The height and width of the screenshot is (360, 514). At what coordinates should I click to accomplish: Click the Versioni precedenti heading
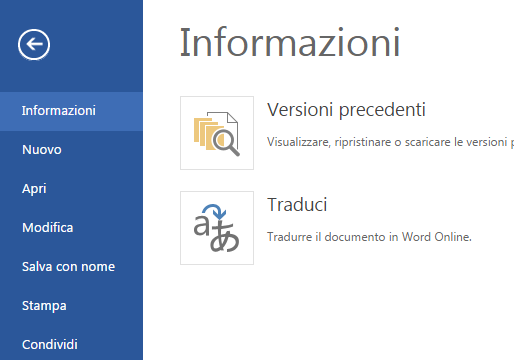346,110
